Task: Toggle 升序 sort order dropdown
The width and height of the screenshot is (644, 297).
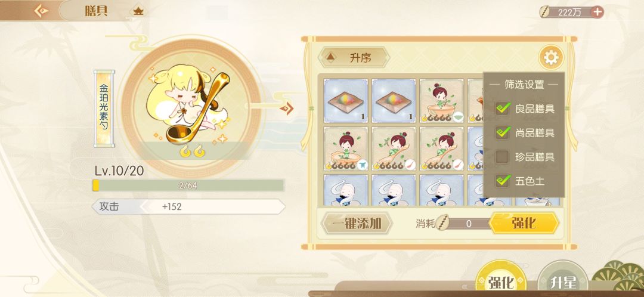Action: click(x=354, y=57)
